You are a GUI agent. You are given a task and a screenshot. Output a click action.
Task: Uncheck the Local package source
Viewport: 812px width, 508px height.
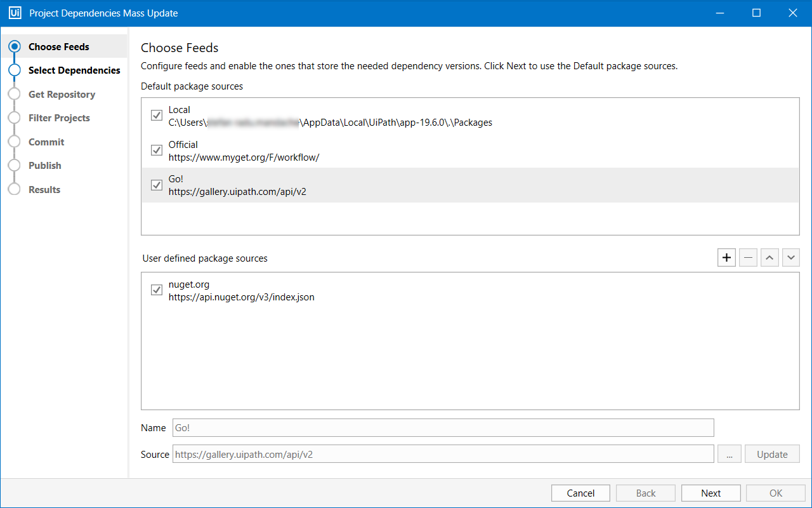pos(157,115)
